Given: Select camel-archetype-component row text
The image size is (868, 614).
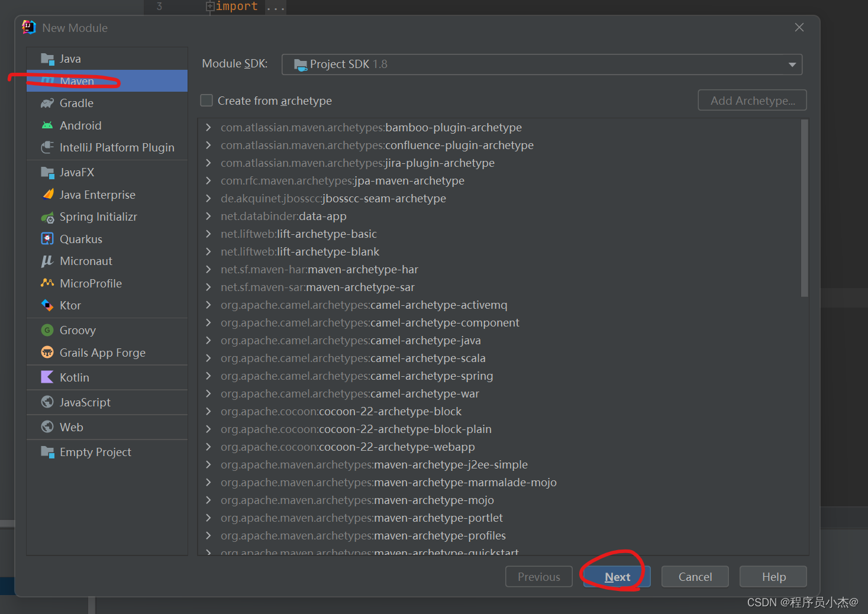Looking at the screenshot, I should pos(370,322).
